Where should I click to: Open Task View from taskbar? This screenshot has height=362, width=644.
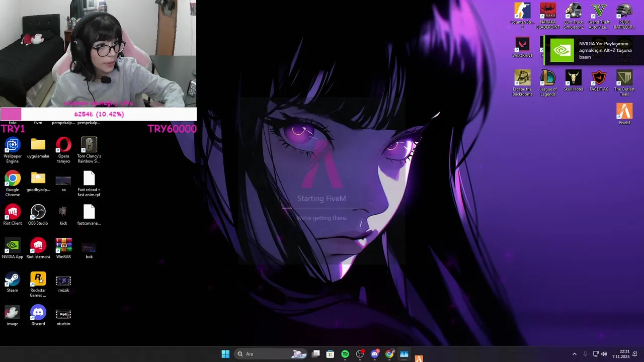[x=315, y=354]
